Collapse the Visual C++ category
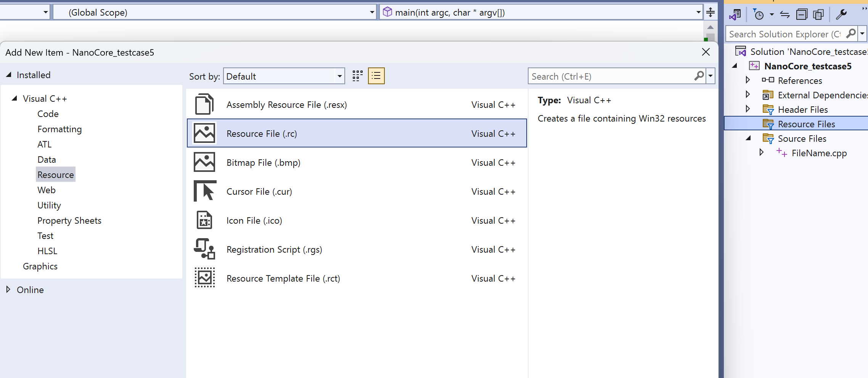This screenshot has height=378, width=868. coord(14,98)
